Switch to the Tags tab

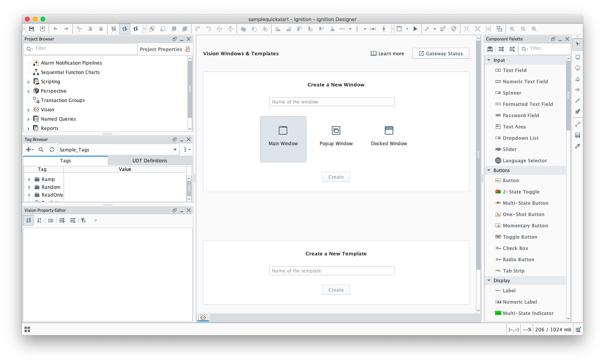[65, 160]
